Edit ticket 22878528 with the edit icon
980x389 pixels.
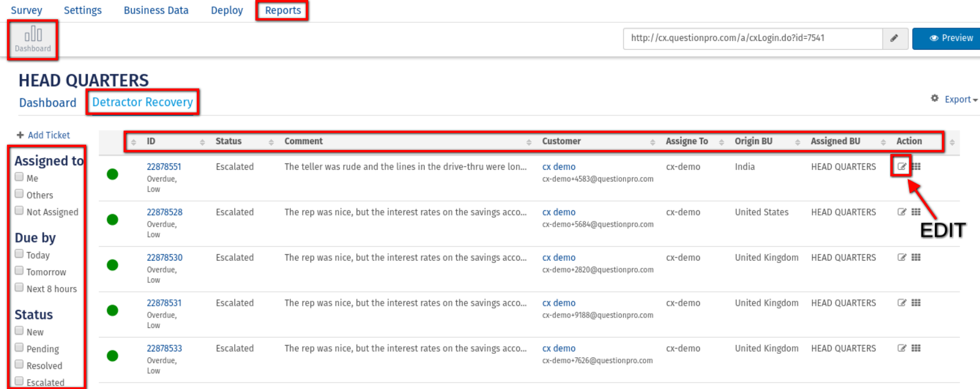(x=902, y=212)
